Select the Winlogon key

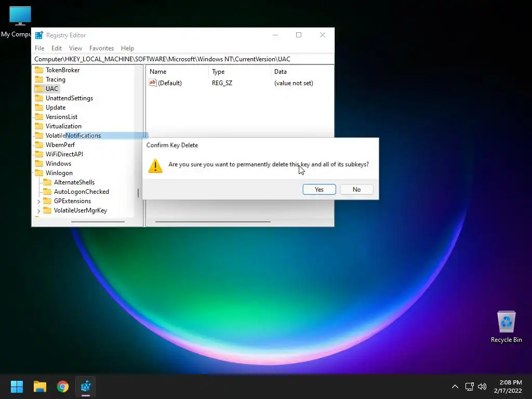point(59,173)
